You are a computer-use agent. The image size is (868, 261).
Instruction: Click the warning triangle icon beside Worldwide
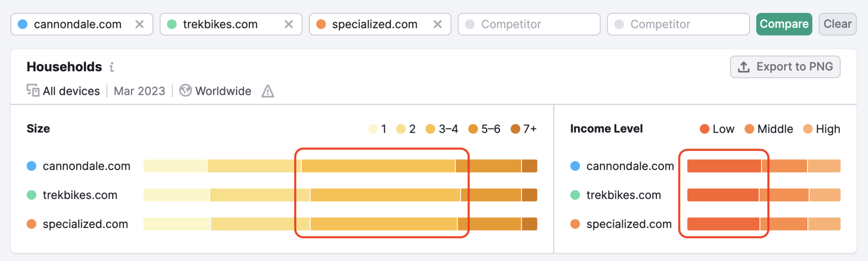click(268, 91)
